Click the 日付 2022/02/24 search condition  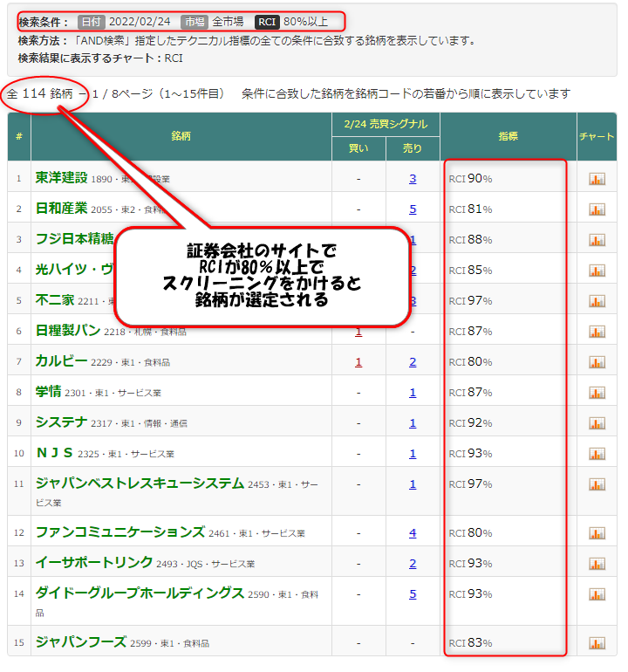coord(124,22)
